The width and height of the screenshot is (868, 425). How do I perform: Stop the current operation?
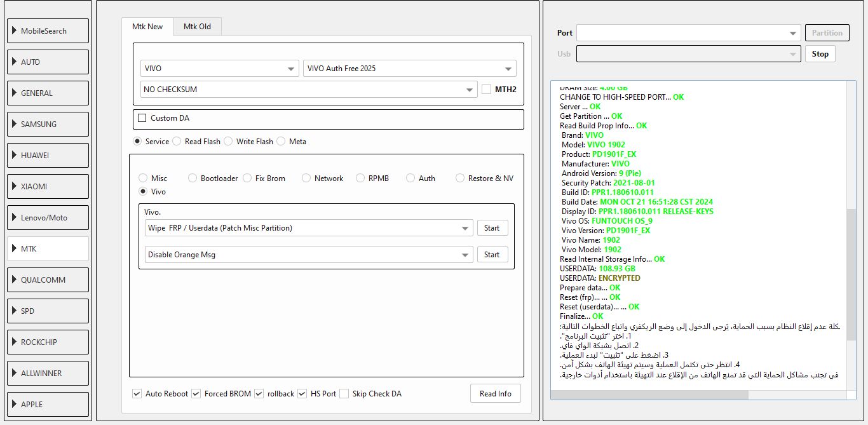(x=820, y=54)
